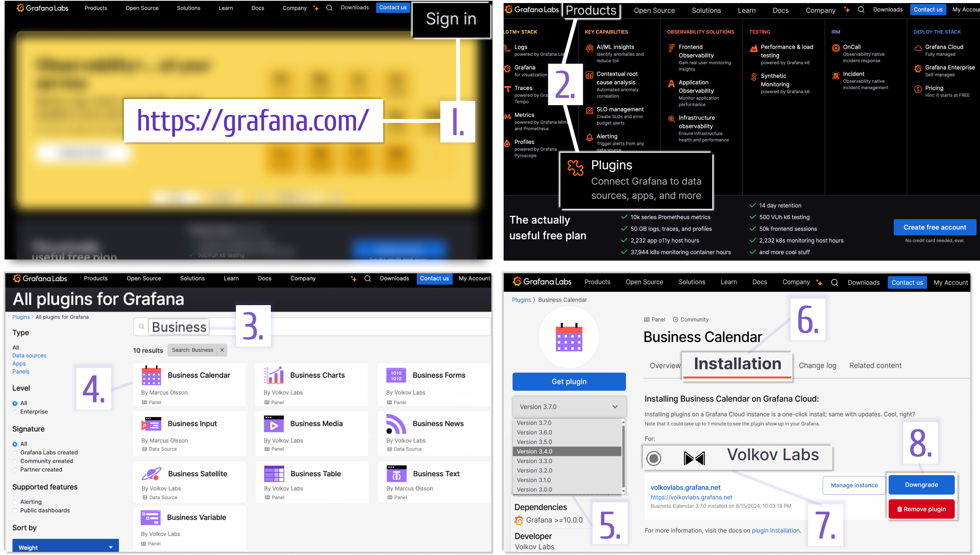Screen dimensions: 980x555
Task: Click the Grafana Labs logo icon
Action: click(18, 7)
